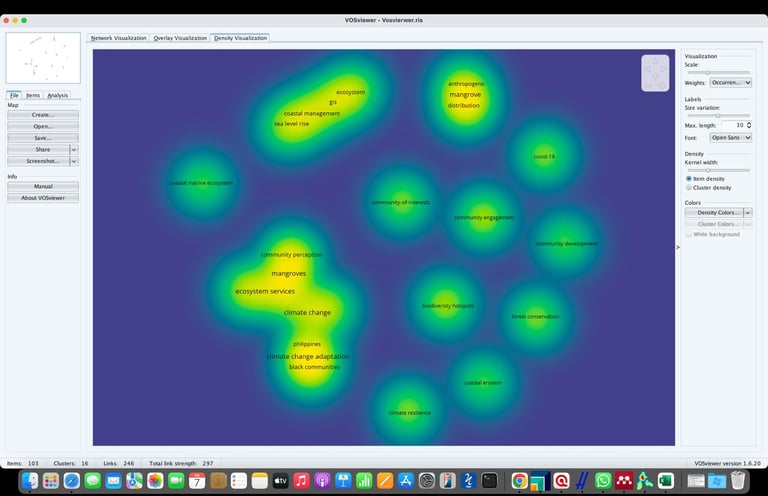Open Calendar from the Dock
Image resolution: width=768 pixels, height=496 pixels.
tap(197, 481)
